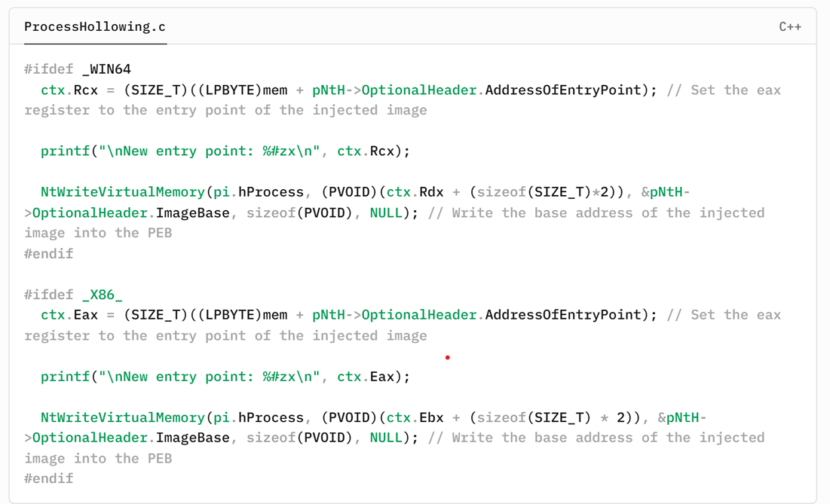The width and height of the screenshot is (830, 504).
Task: Click the first #endif directive
Action: coord(49,254)
